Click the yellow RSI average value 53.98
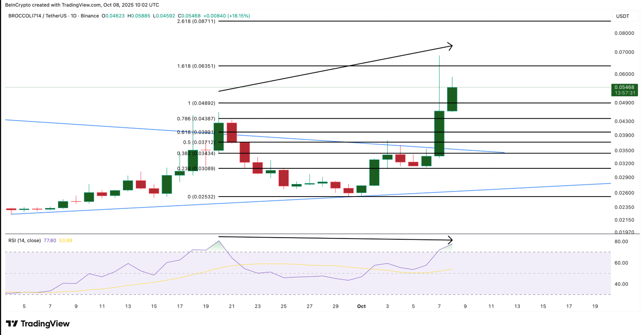The width and height of the screenshot is (644, 335). (x=66, y=241)
